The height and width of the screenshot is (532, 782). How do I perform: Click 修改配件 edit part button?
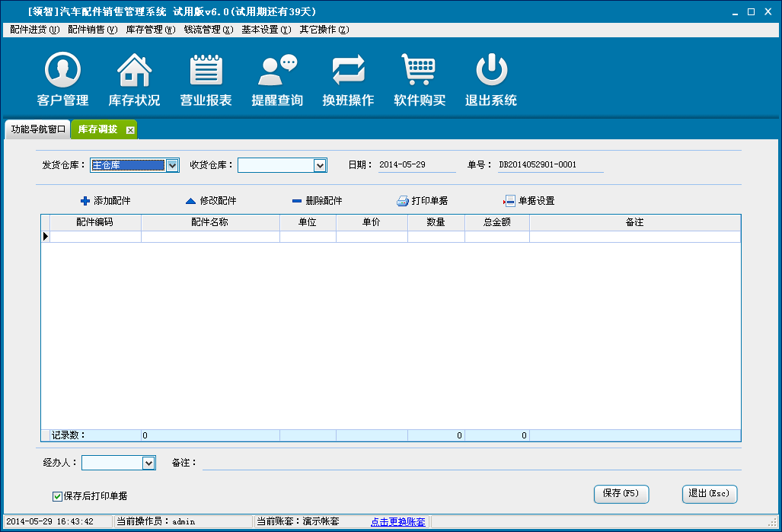(x=211, y=201)
